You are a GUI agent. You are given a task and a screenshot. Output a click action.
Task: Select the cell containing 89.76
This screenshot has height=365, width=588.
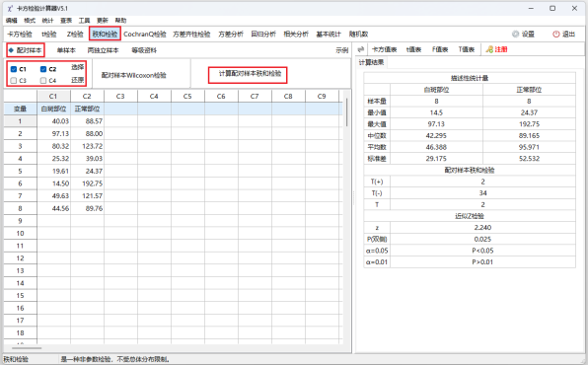(x=87, y=208)
